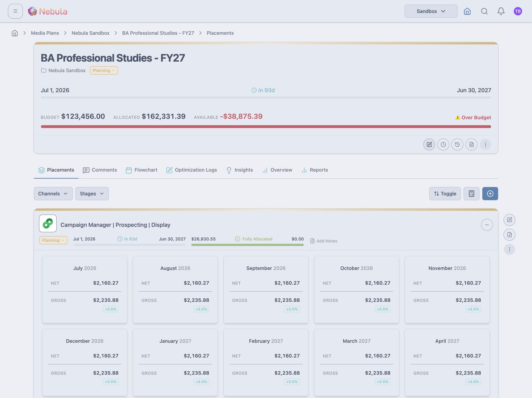Click Add Notes on the placement
The height and width of the screenshot is (398, 532).
[x=324, y=241]
